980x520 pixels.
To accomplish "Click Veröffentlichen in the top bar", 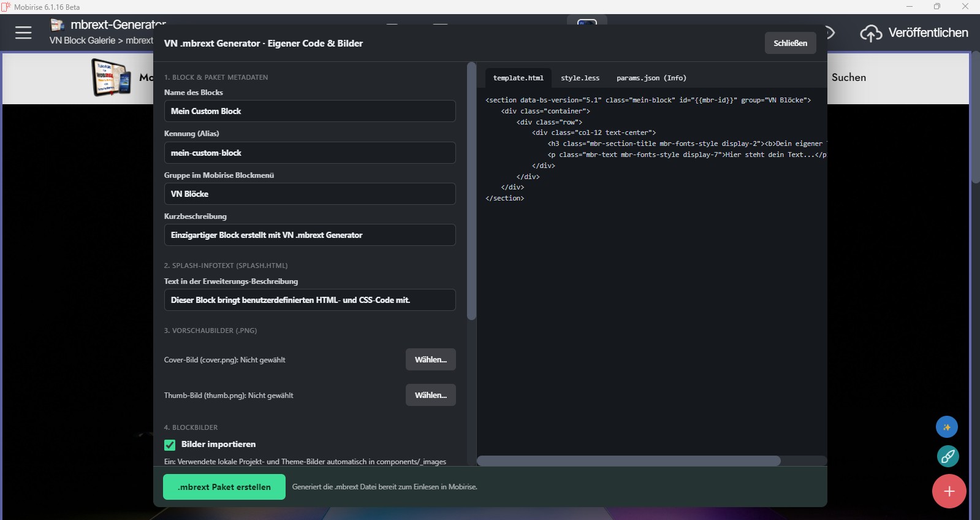I will (x=928, y=32).
